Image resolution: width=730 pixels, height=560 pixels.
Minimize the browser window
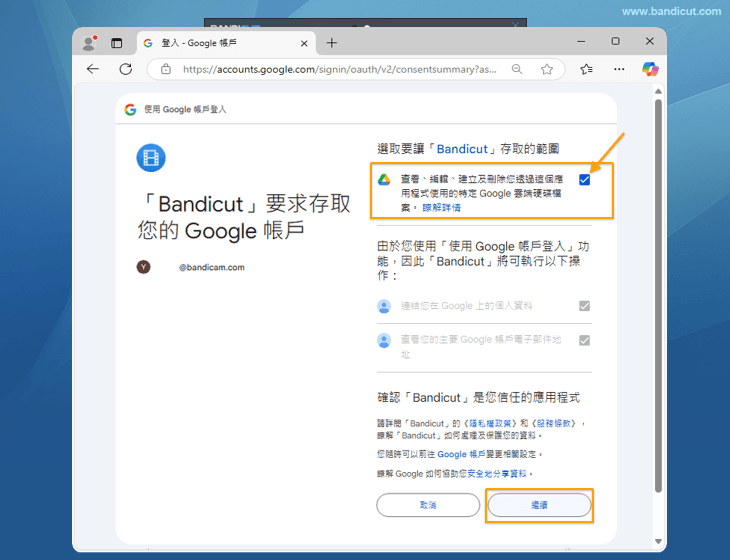(x=581, y=41)
